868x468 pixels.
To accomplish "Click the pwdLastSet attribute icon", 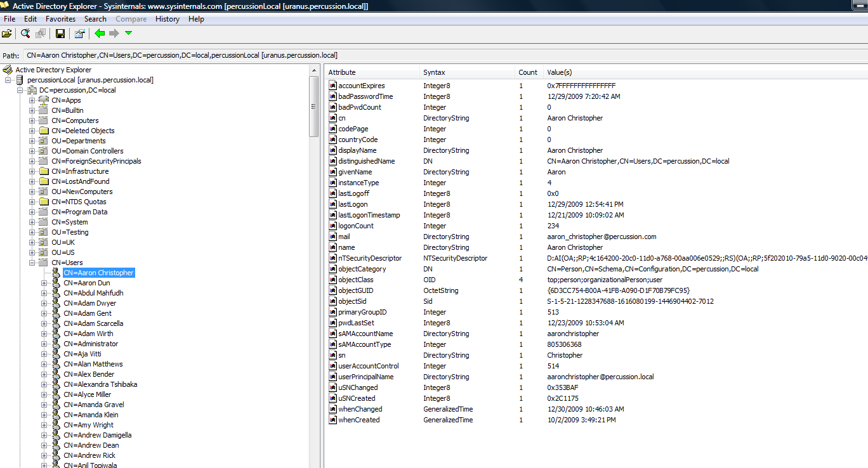I will (x=332, y=323).
